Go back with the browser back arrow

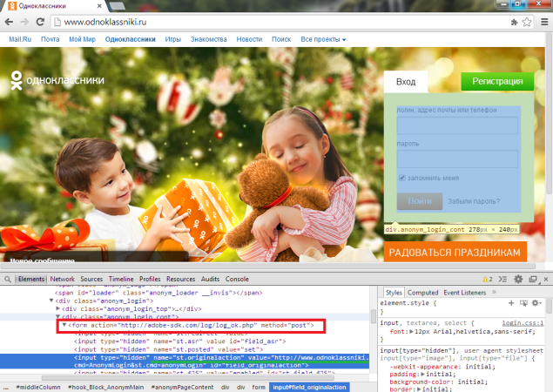(x=9, y=22)
